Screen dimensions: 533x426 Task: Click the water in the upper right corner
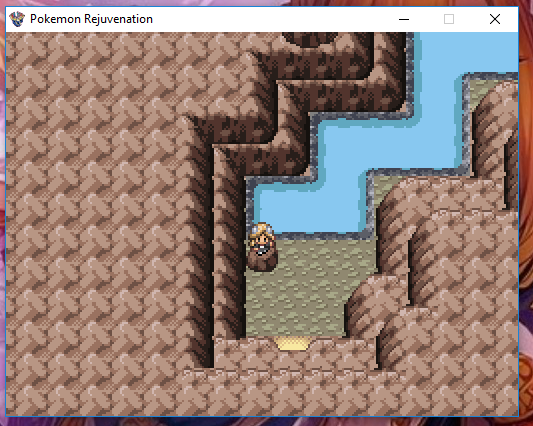(x=469, y=51)
